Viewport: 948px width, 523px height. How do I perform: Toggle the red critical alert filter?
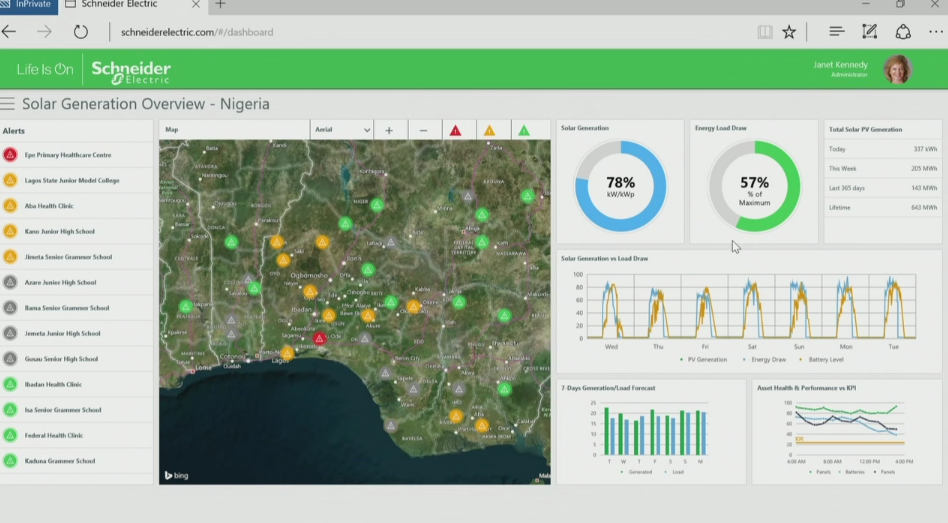pos(456,130)
